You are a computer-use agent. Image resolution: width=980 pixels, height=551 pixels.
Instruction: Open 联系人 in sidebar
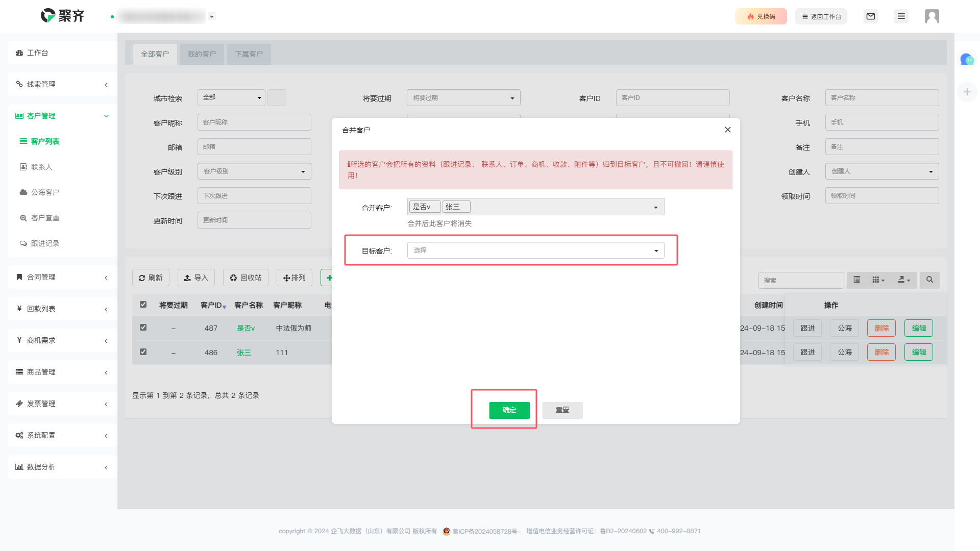(x=41, y=167)
